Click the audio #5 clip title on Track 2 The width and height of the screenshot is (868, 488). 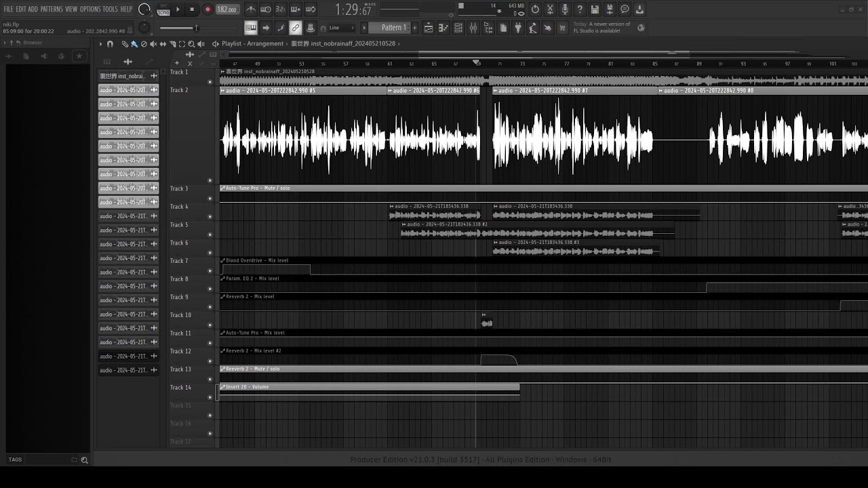(x=304, y=91)
